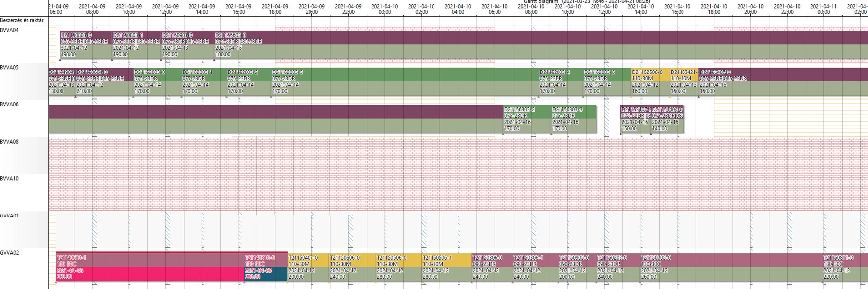This screenshot has height=289, width=868.
Task: Select task bar D21153107 in BVVA06
Action: (636, 119)
